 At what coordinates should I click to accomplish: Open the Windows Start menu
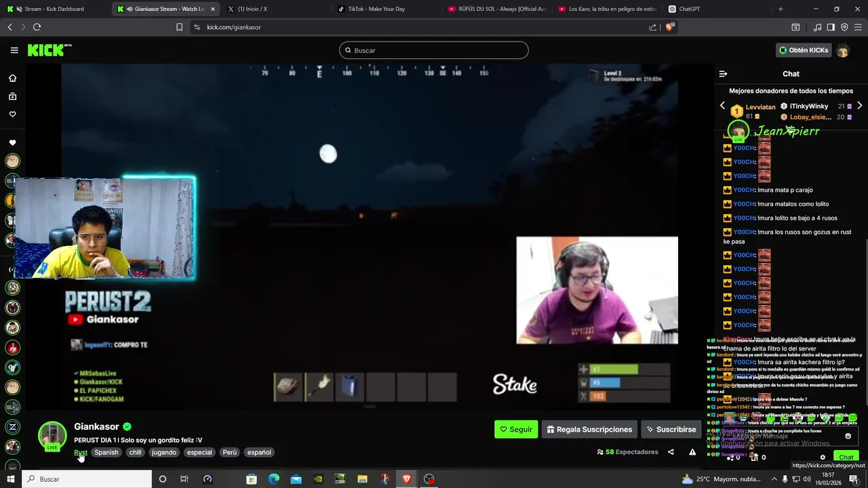coord(10,479)
